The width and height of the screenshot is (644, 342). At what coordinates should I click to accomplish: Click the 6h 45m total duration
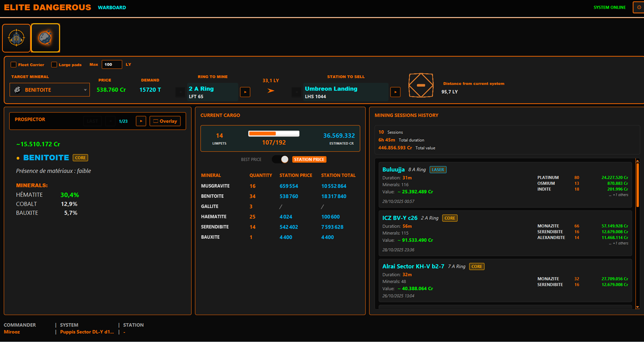point(387,140)
